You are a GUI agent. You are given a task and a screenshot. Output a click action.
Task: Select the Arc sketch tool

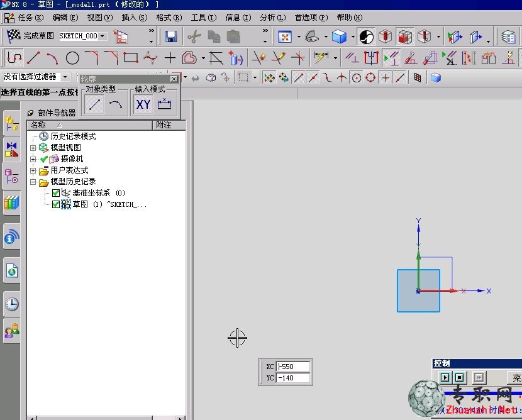tap(53, 58)
